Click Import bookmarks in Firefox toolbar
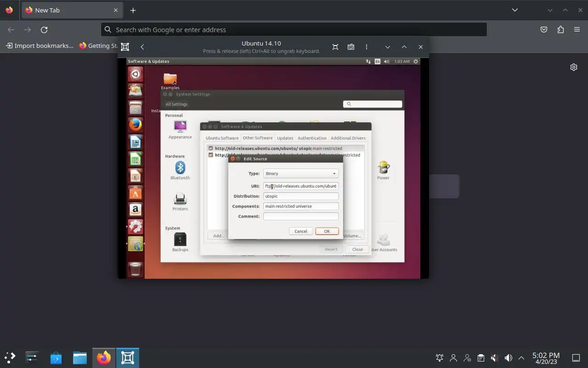 [x=40, y=46]
